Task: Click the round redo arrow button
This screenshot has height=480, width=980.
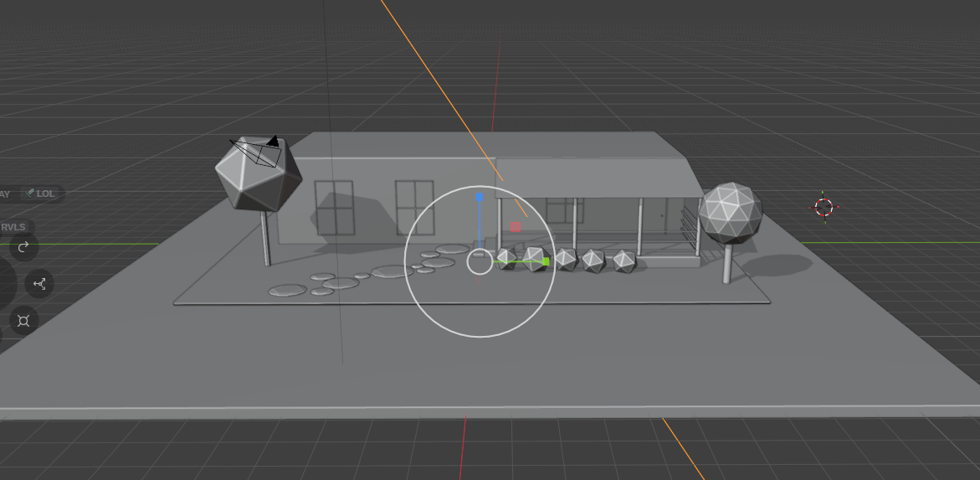Action: point(23,247)
